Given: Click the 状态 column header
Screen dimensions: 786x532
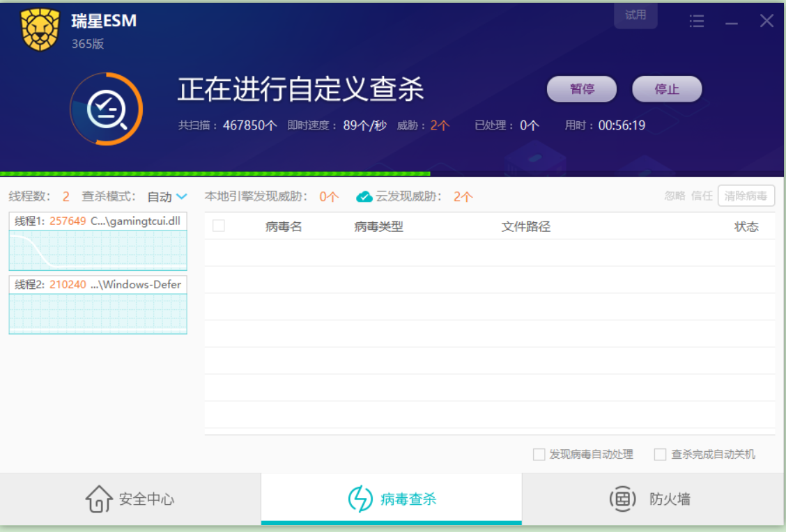Looking at the screenshot, I should coord(746,226).
